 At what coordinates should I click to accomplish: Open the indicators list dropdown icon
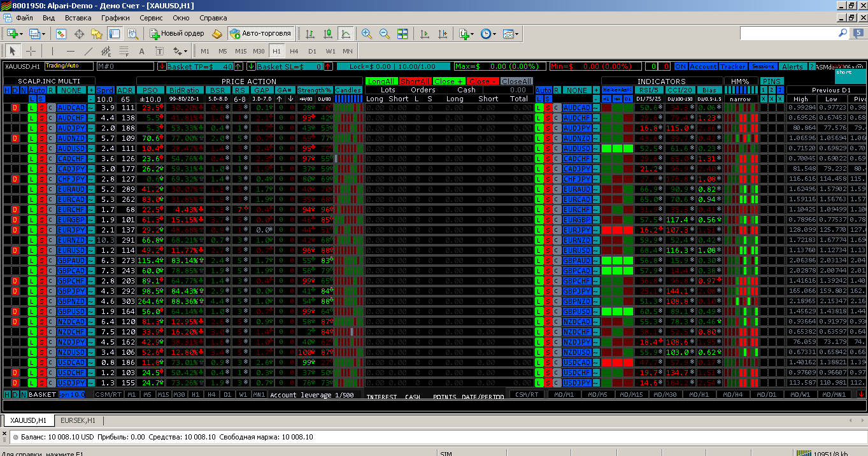(x=466, y=34)
